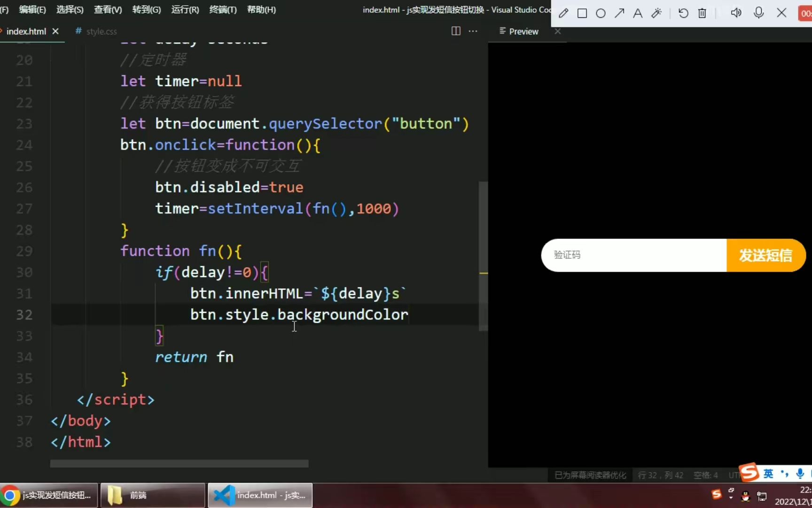
Task: Click the editor horizontal scrollbar
Action: click(179, 464)
